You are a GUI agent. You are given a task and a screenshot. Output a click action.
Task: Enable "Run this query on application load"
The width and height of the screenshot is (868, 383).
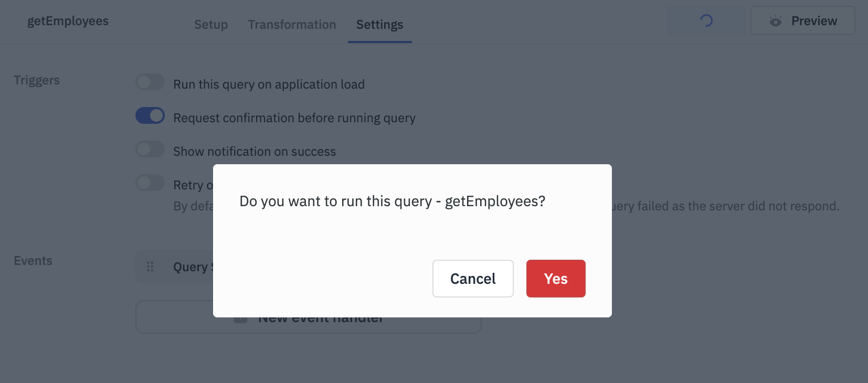point(150,82)
